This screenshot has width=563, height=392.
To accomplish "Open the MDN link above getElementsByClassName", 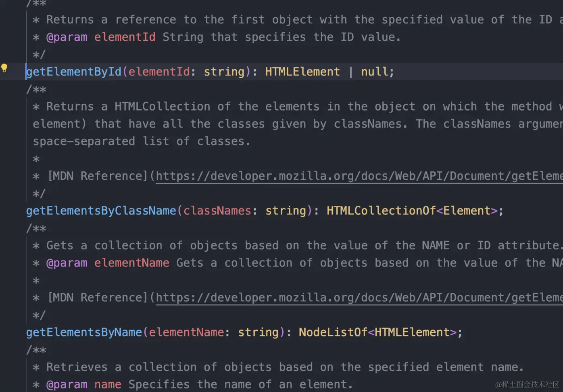I will 359,176.
